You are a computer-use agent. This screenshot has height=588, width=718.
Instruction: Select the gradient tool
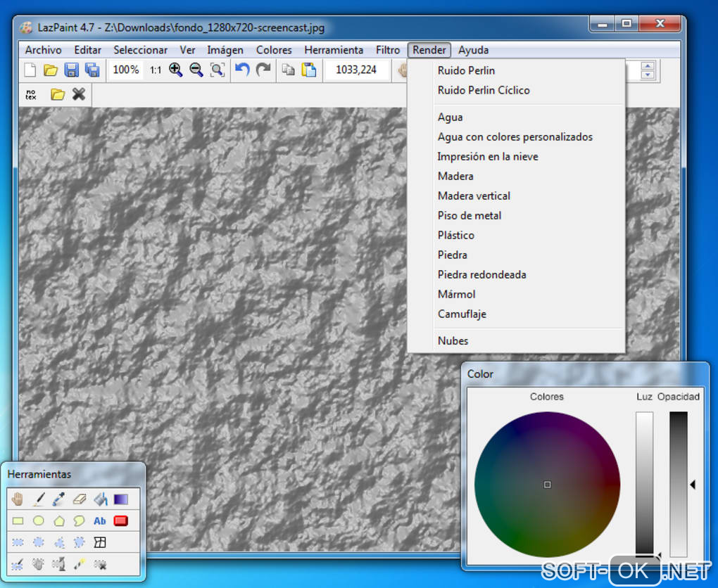coord(120,499)
